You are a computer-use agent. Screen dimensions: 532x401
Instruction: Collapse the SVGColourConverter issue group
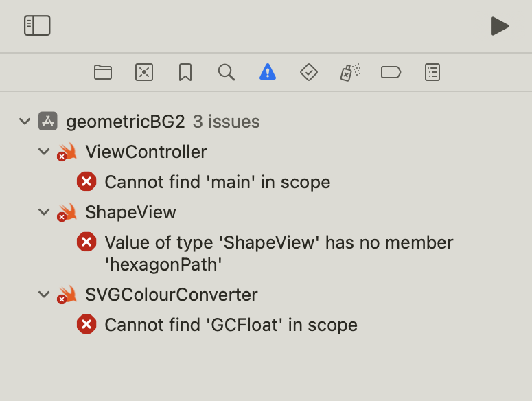(x=45, y=295)
